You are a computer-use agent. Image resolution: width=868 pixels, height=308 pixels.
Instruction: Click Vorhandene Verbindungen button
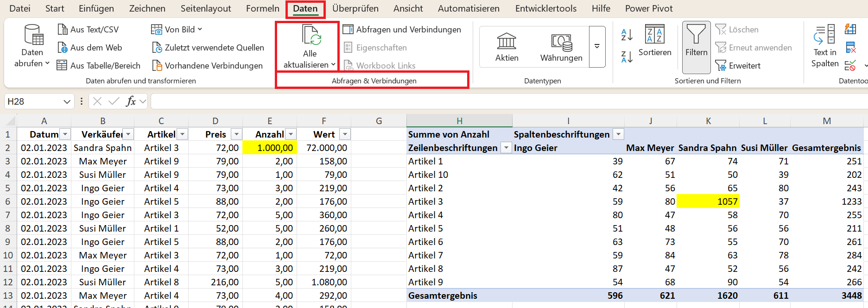[x=208, y=66]
